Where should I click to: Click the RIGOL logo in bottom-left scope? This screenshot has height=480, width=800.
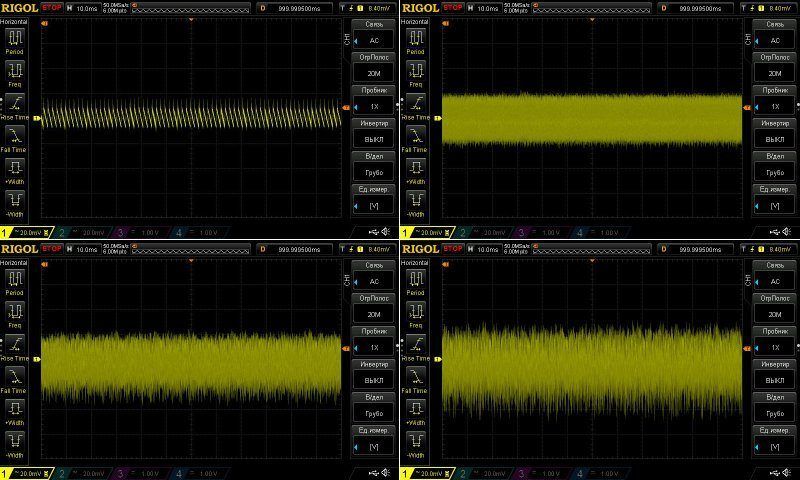[x=19, y=248]
